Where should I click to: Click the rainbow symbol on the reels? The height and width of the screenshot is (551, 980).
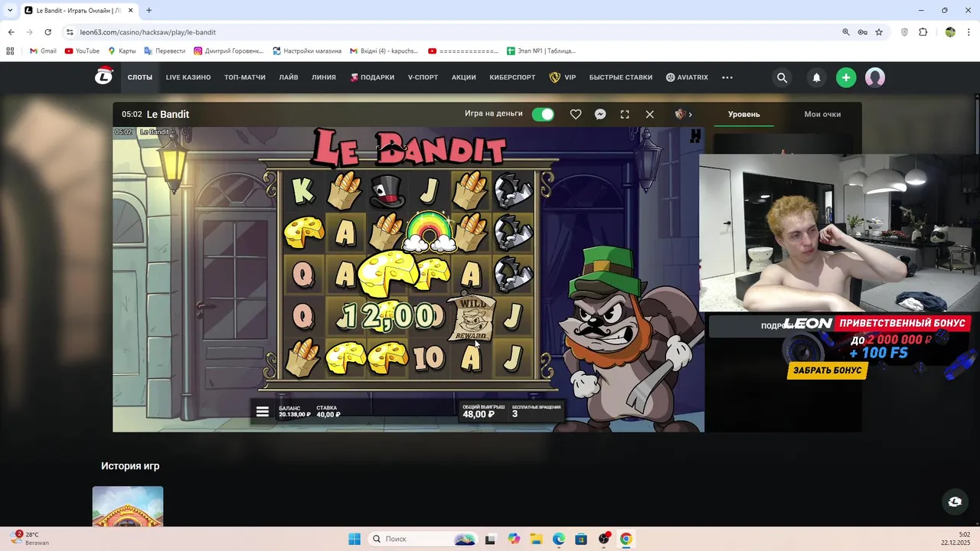[x=430, y=231]
